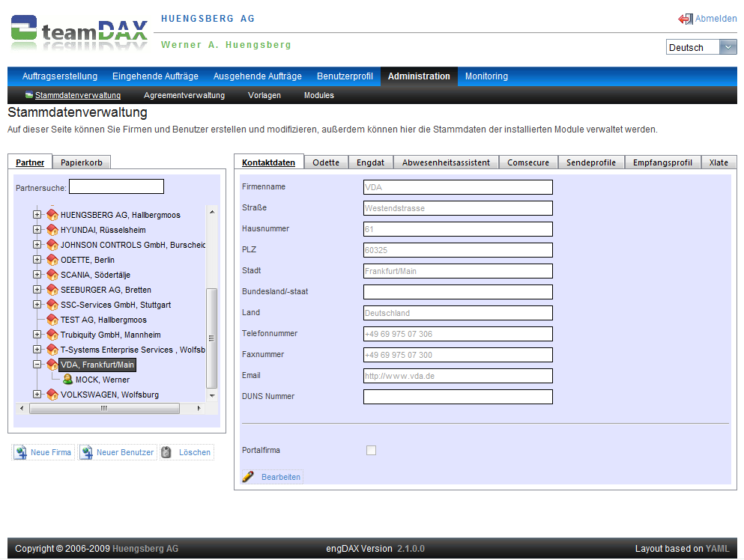744x560 pixels.
Task: Expand the ODETTE, Berlin tree node
Action: tap(37, 260)
